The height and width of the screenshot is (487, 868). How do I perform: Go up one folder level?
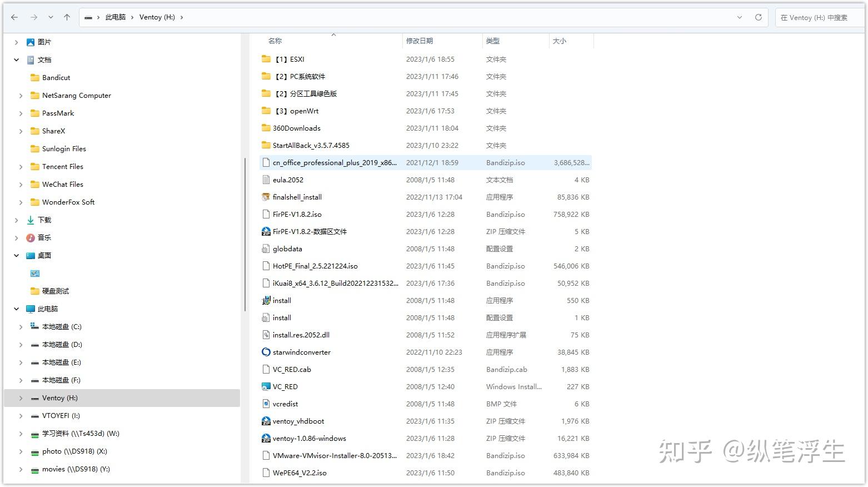pyautogui.click(x=67, y=17)
